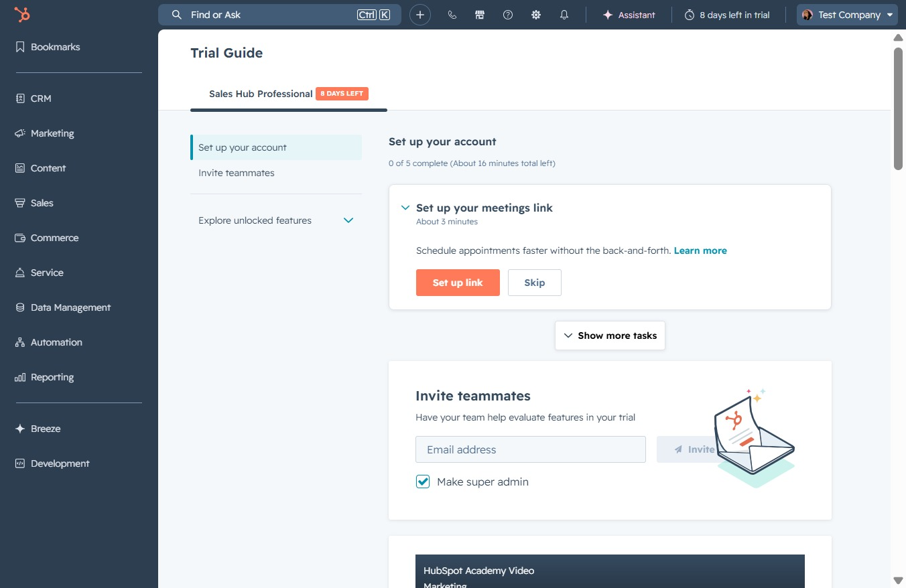Open the Data Management menu label
This screenshot has width=906, height=588.
(70, 307)
